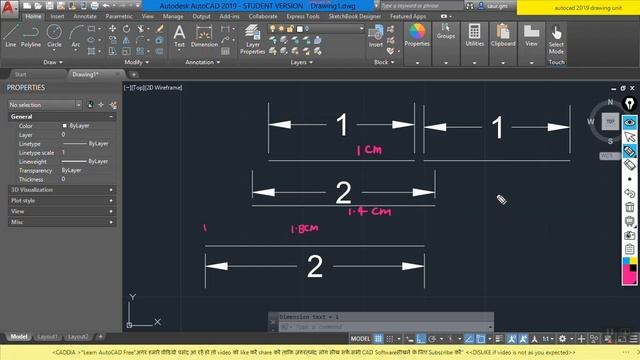
Task: Select the arrow cursor in annotation toolbar
Action: (630, 137)
